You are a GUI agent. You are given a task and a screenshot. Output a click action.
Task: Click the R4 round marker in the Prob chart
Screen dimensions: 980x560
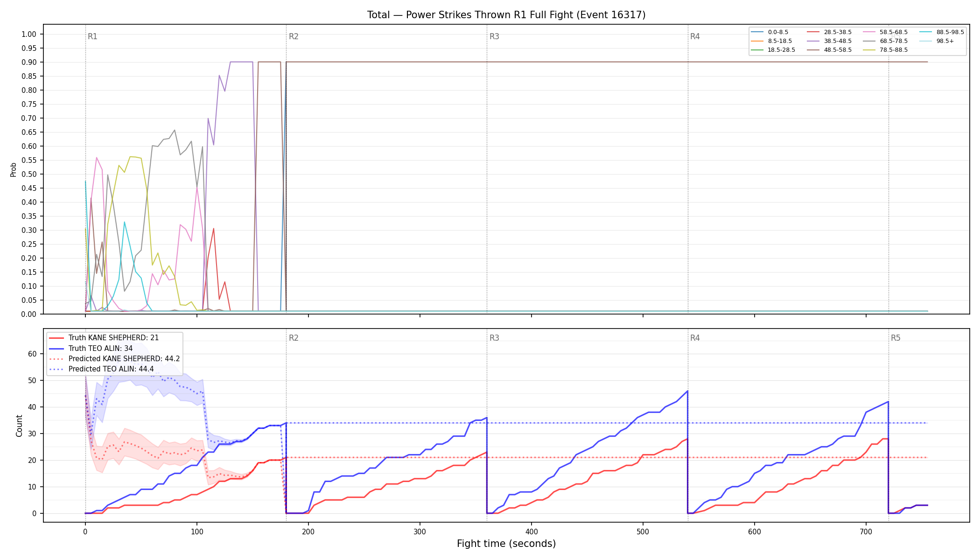[x=695, y=36]
